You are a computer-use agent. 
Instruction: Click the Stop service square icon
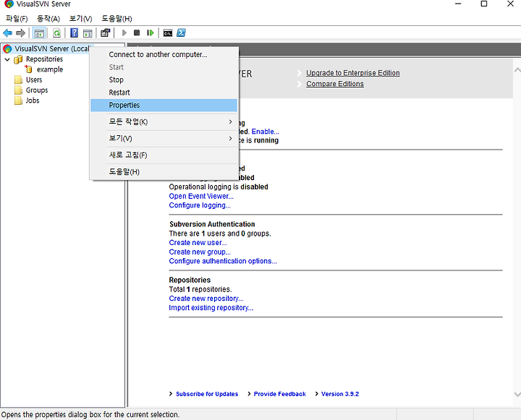137,33
